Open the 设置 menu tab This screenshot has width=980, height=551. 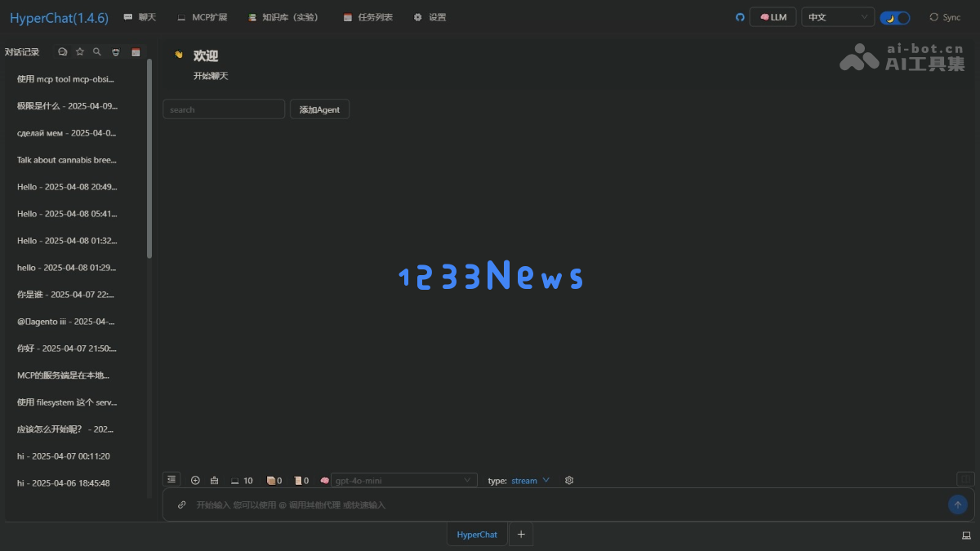(x=430, y=17)
